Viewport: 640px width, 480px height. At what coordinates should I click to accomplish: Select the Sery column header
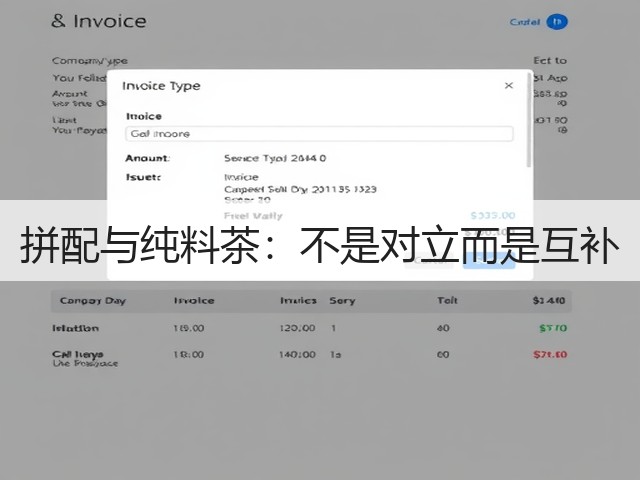tap(342, 301)
